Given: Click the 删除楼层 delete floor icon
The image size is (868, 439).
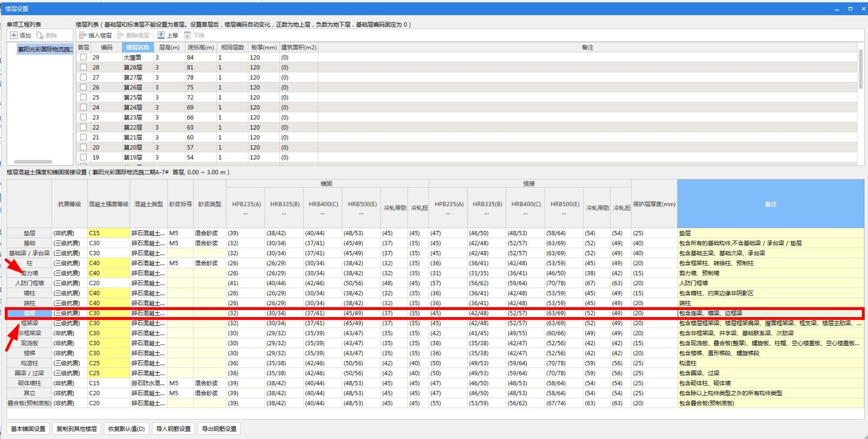Looking at the screenshot, I should [x=120, y=35].
